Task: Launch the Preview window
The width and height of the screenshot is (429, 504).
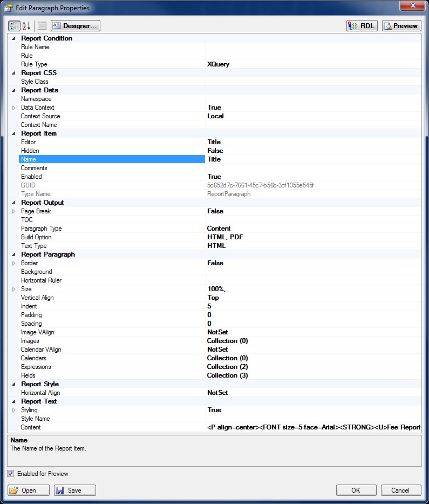Action: (401, 26)
